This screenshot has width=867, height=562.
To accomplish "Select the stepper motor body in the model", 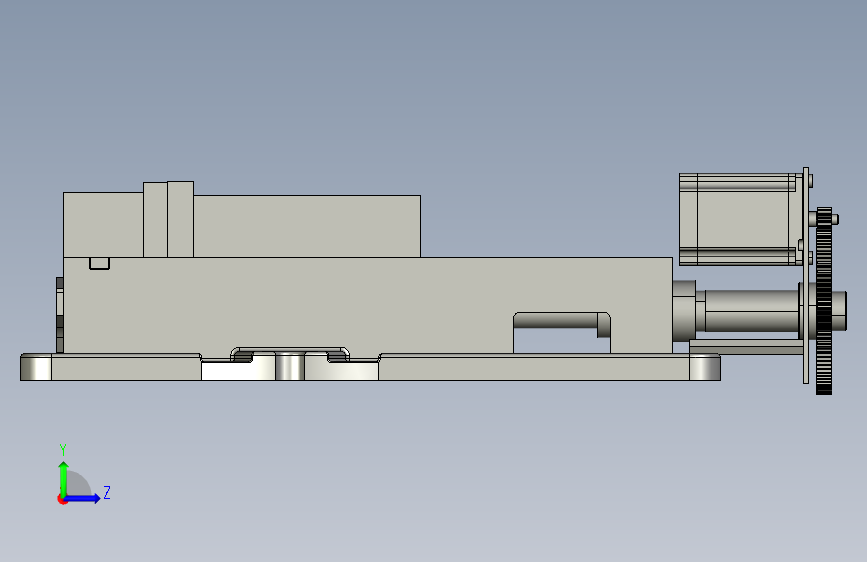I will point(741,220).
